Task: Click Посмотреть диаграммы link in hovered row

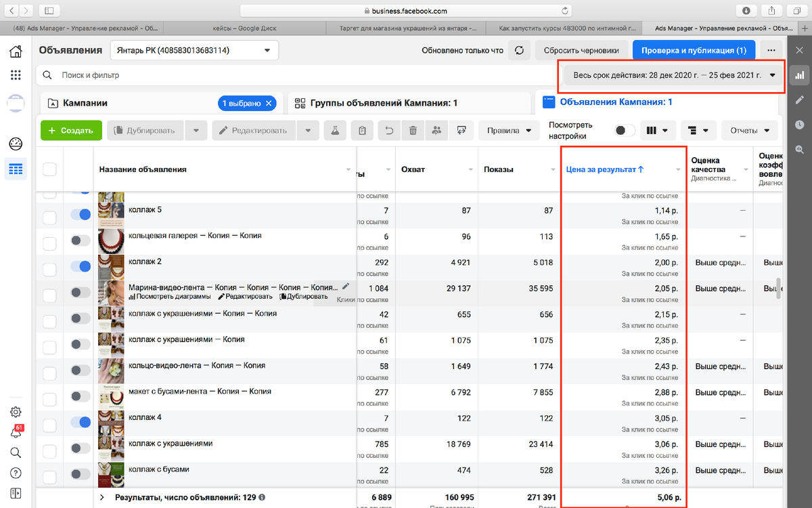Action: 170,297
